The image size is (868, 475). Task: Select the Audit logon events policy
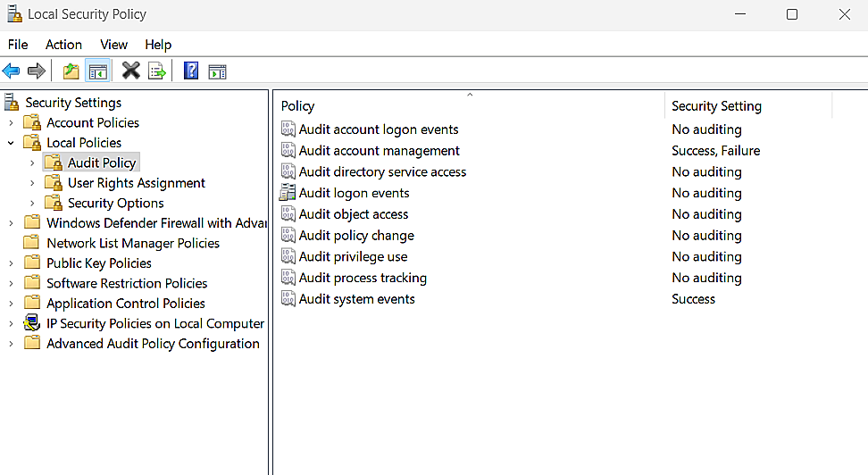point(354,193)
